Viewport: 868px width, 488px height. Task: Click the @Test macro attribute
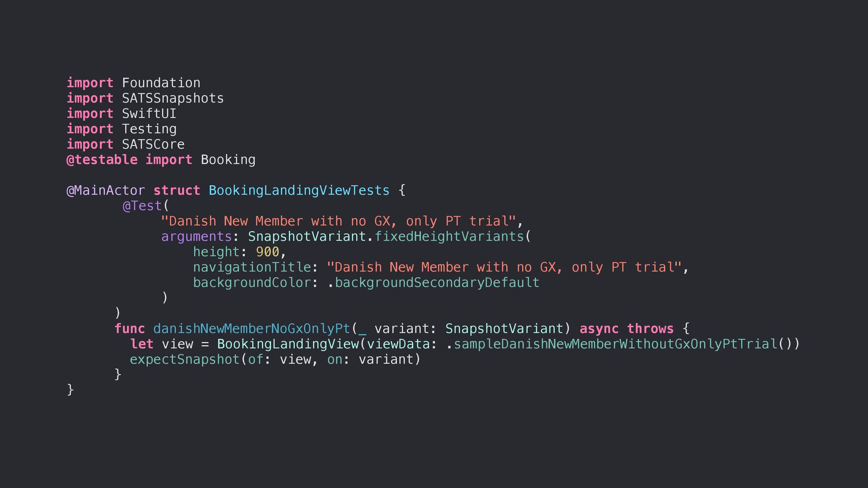142,206
